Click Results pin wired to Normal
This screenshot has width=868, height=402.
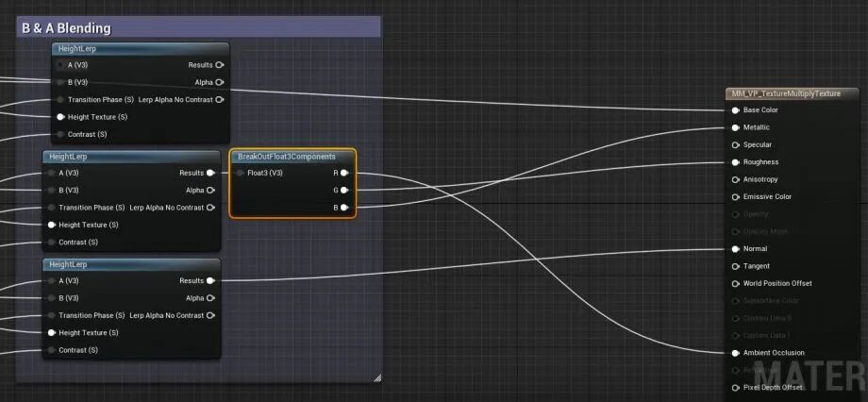(x=210, y=280)
